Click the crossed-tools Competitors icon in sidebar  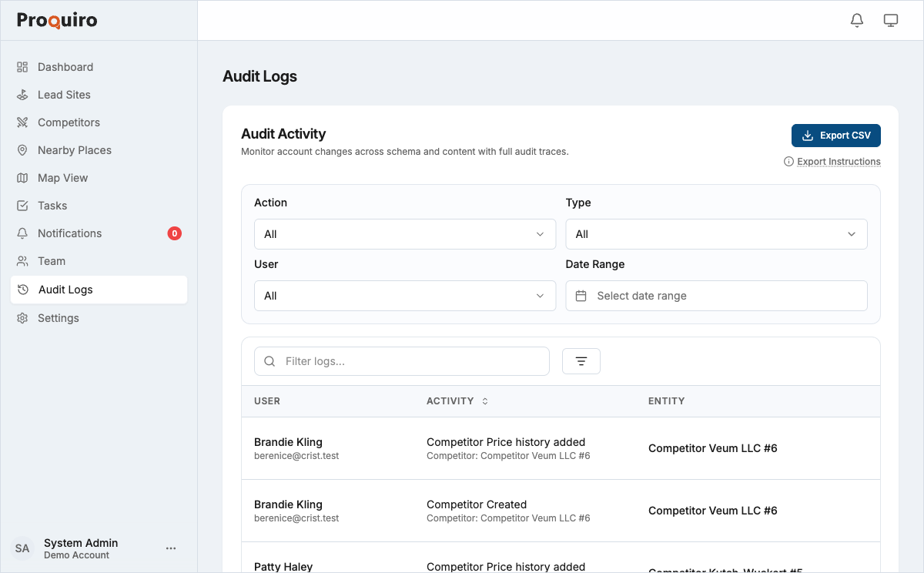click(22, 122)
